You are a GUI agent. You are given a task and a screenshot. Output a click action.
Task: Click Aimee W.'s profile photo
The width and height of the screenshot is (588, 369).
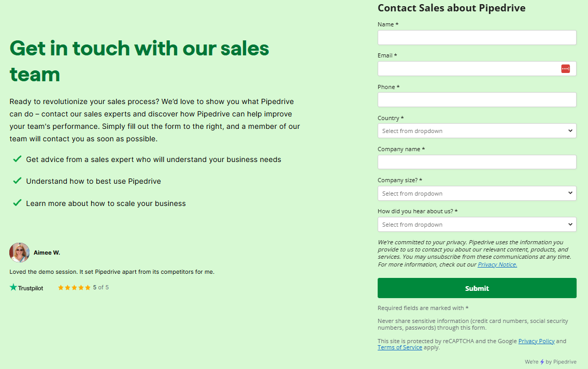coord(20,253)
